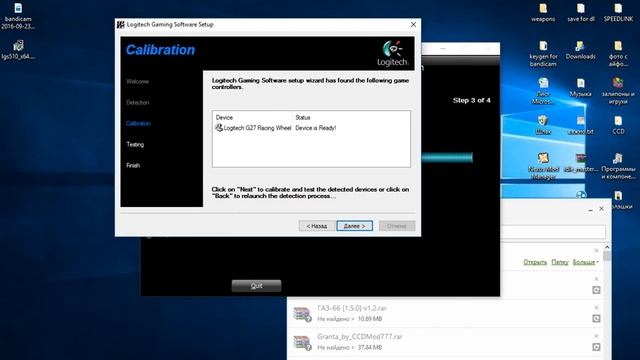
Task: Close the Logitech Gaming Software Setup dialog
Action: 413,24
